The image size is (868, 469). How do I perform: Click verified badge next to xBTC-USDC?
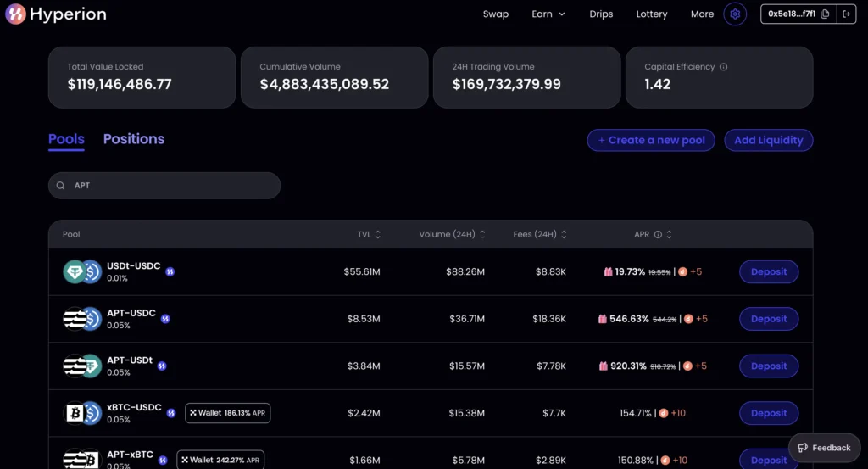(171, 413)
